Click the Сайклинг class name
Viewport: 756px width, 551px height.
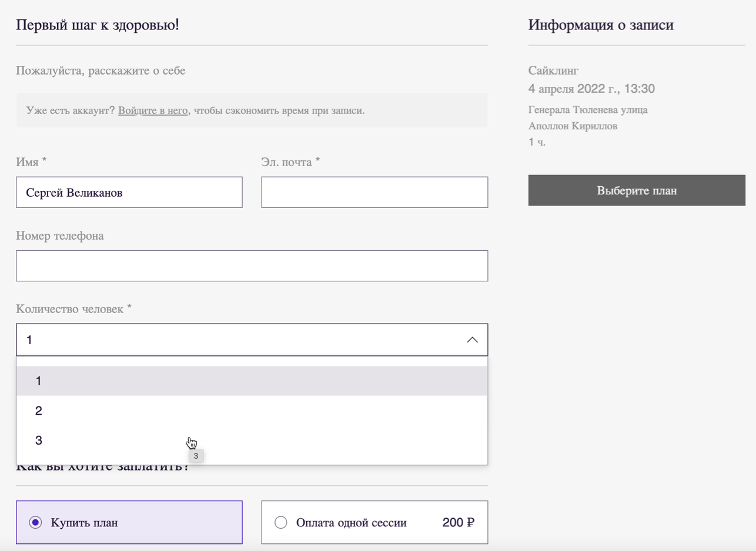click(x=553, y=70)
